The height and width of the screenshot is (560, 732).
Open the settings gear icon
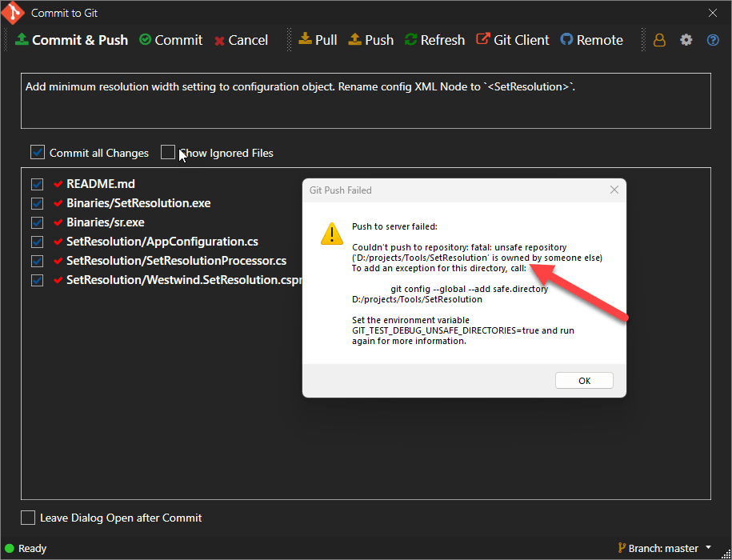686,39
